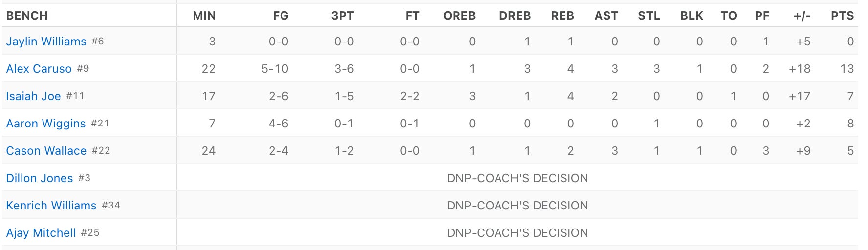Click Alex Caruso's 13 points cell
This screenshot has height=250, width=868.
[846, 69]
